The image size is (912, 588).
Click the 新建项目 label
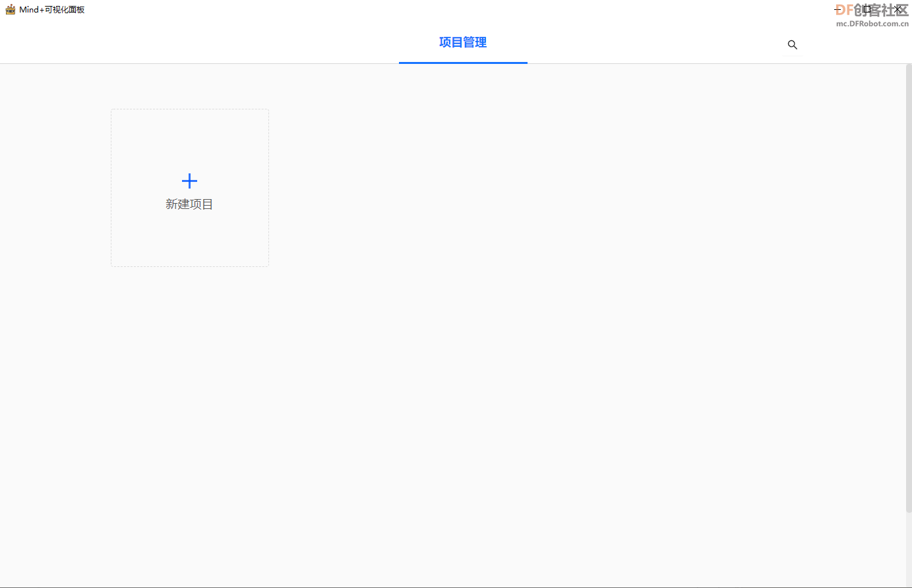[189, 204]
